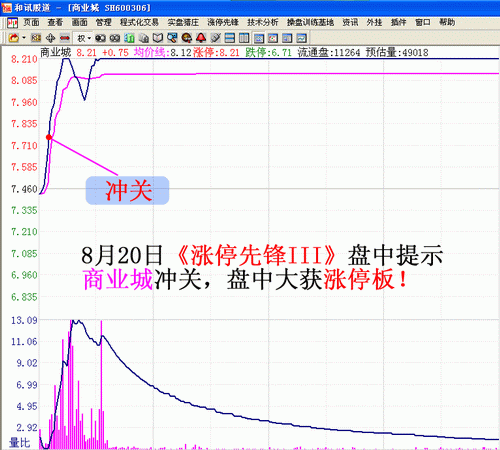Click the brown round palette toolbar icon
This screenshot has width=500, height=450.
point(187,38)
